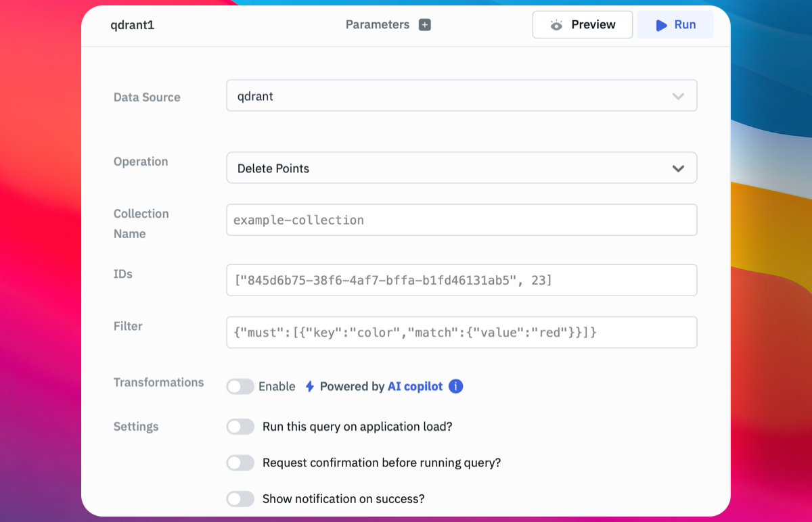
Task: Toggle Run this query on application load
Action: click(x=240, y=427)
